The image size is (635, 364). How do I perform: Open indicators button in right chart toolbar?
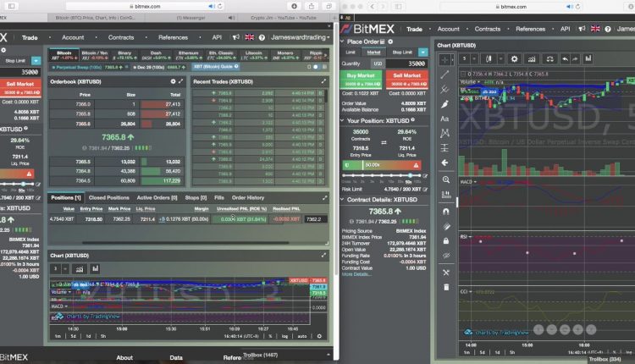click(532, 59)
